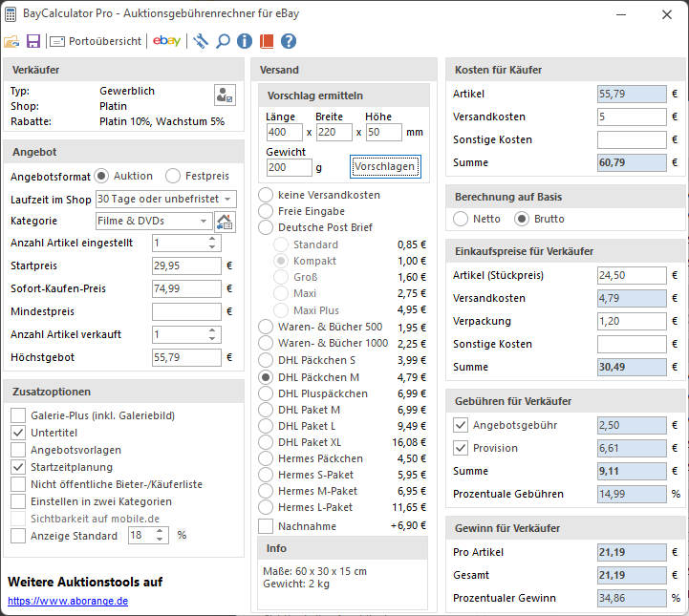Click the Länge dimension field

285,132
